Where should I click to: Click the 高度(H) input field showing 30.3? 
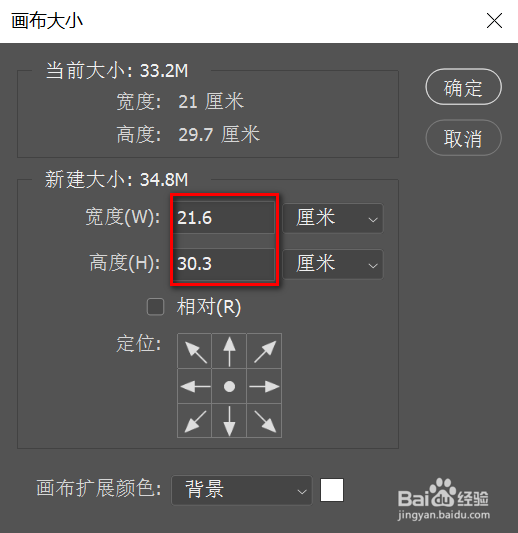click(x=224, y=264)
